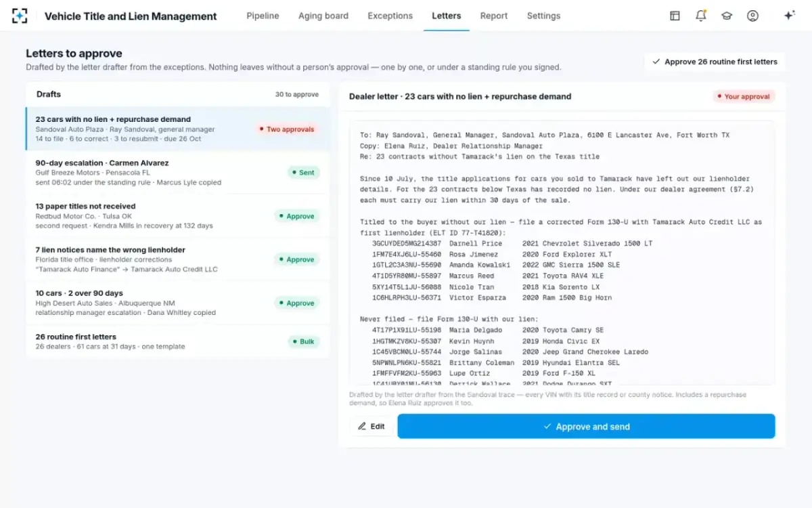Open the graduation cap learning icon

point(727,16)
